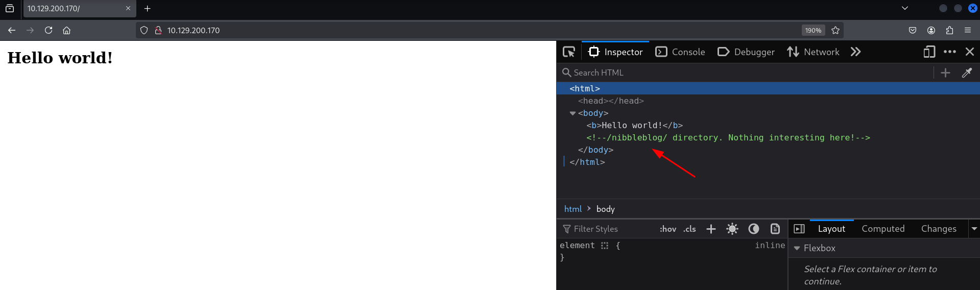
Task: Collapse the Flexbox section
Action: tap(797, 248)
